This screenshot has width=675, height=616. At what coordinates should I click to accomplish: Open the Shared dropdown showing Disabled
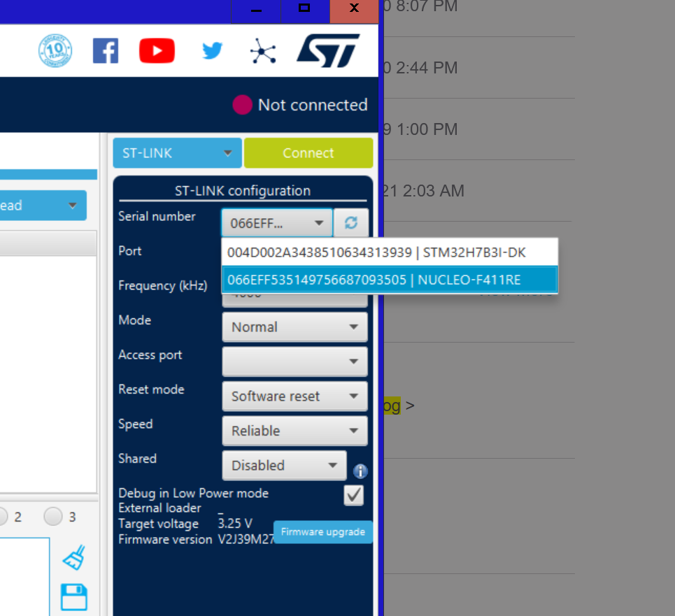[x=285, y=466]
